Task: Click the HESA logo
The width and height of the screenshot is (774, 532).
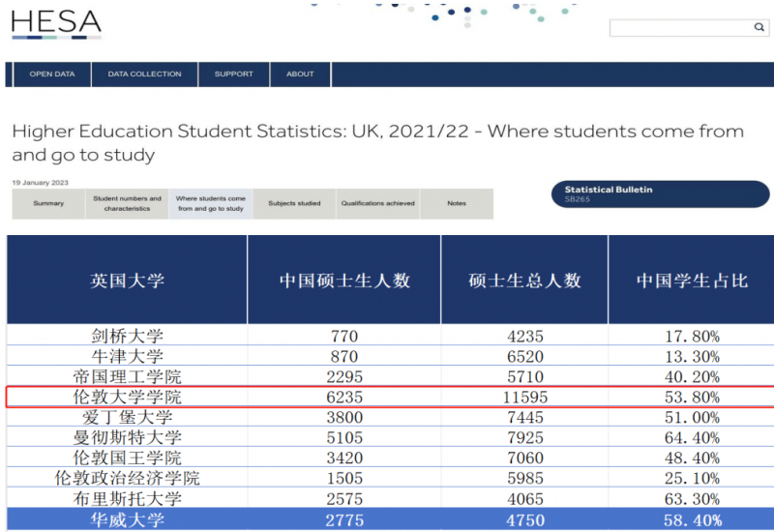Action: tap(56, 25)
